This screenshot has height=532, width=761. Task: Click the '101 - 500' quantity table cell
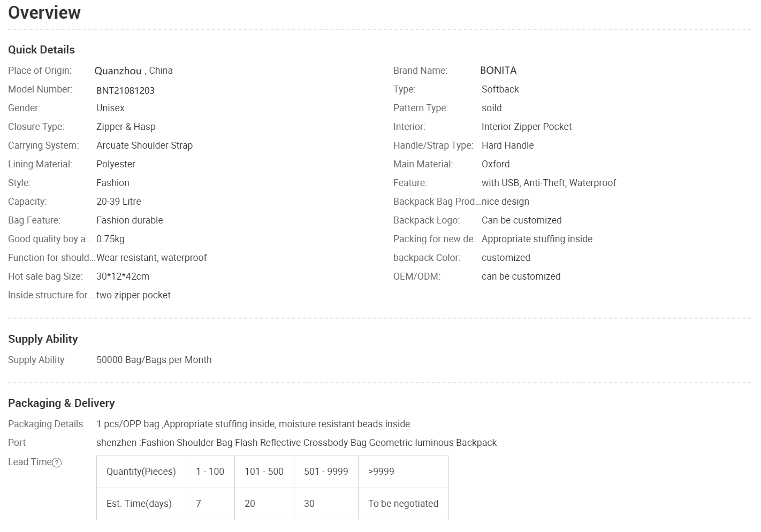tap(264, 472)
